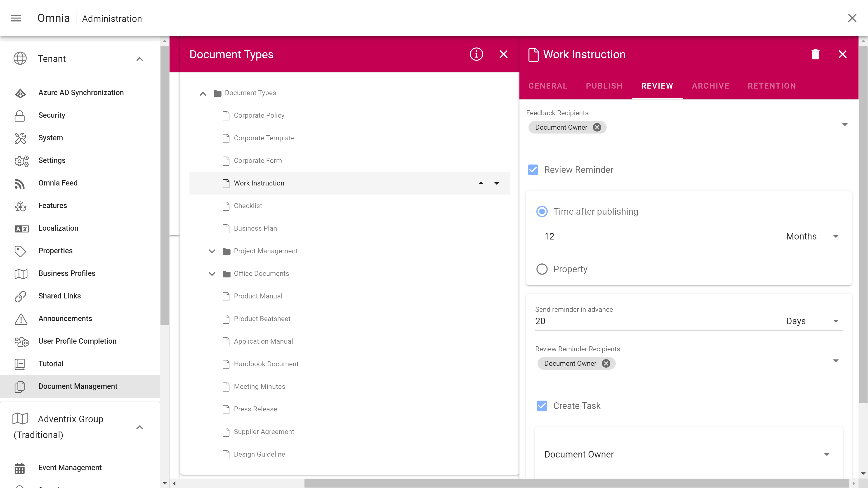868x488 pixels.
Task: Move Work Instruction up with arrow
Action: (481, 183)
